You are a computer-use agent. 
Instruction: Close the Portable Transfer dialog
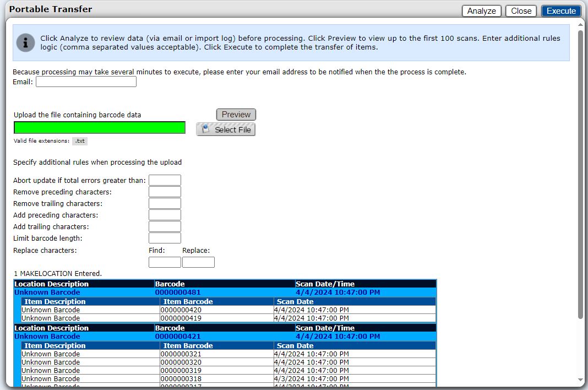click(521, 11)
